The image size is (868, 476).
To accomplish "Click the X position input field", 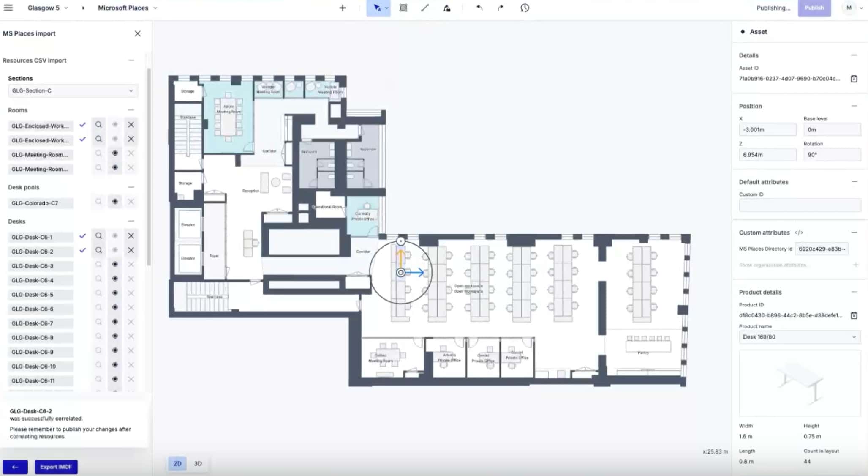I will point(767,130).
